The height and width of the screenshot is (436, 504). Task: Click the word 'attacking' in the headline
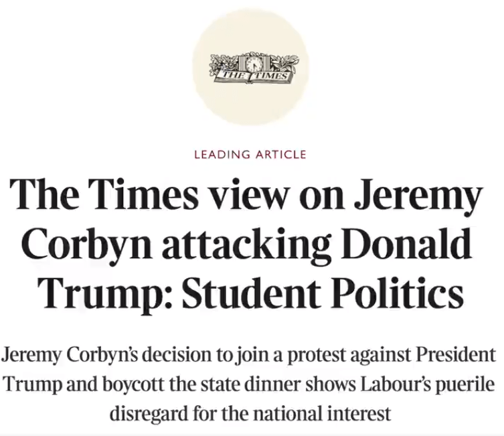tap(262, 246)
